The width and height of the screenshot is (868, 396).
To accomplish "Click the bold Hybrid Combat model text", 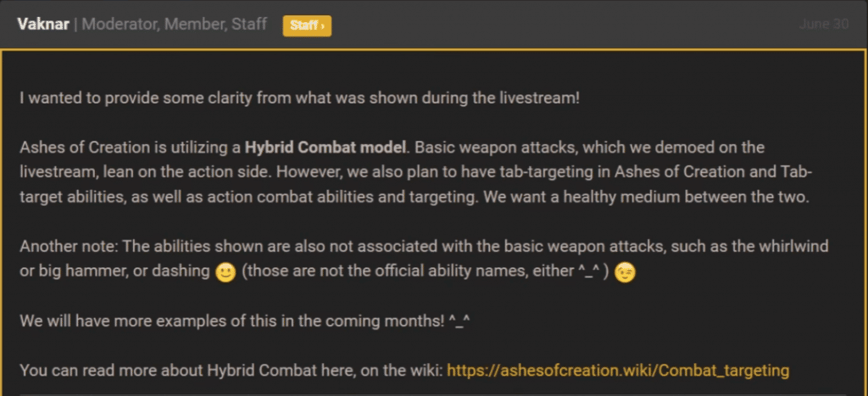I will [x=326, y=148].
